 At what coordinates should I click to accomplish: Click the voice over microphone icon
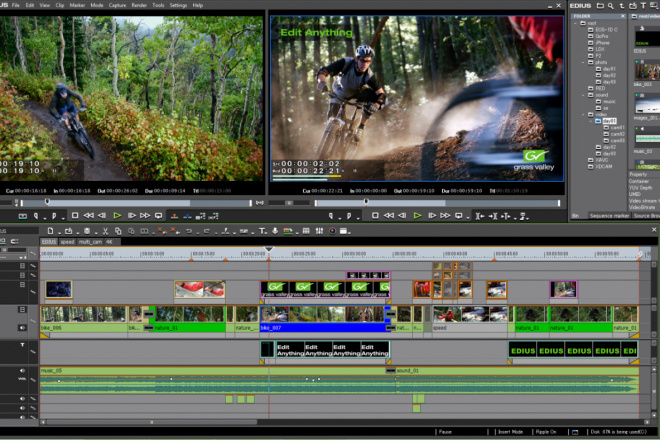(275, 231)
